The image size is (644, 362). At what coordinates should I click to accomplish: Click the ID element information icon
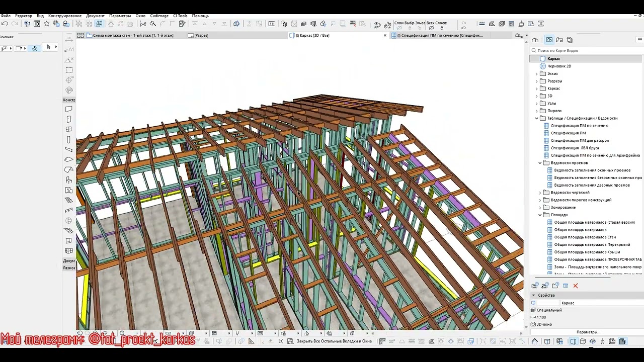coord(37,24)
